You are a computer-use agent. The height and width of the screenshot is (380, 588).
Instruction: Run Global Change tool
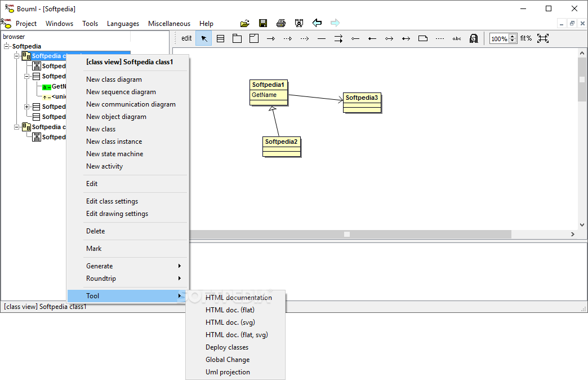coord(235,359)
